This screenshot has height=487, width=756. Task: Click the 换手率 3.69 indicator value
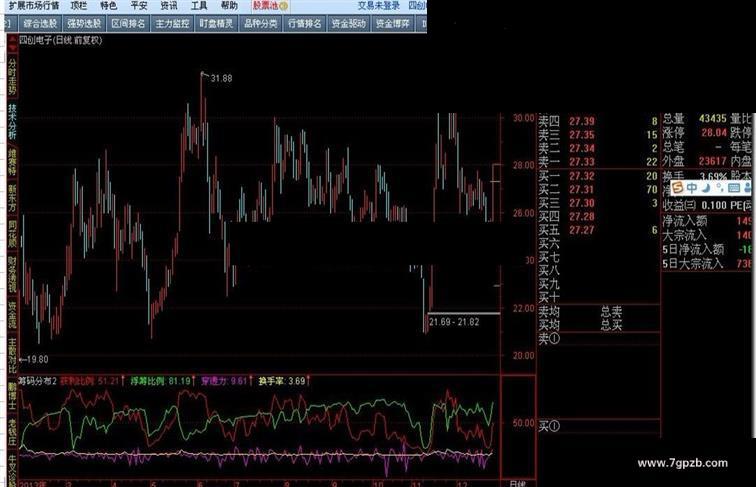282,381
